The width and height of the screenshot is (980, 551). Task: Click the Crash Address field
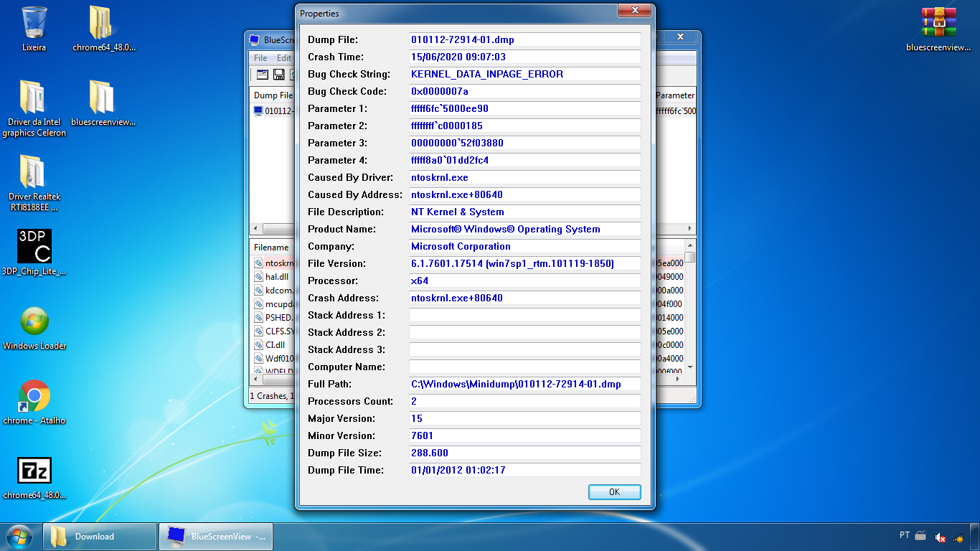point(525,298)
